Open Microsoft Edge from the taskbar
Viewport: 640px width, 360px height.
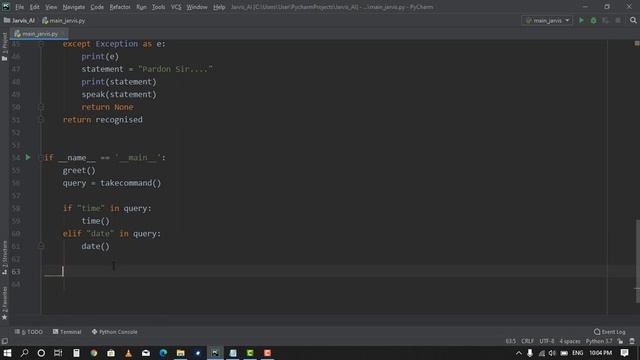[x=163, y=353]
